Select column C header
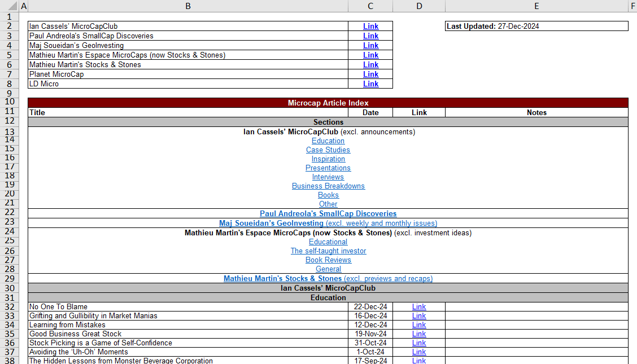The image size is (637, 364). pos(370,6)
